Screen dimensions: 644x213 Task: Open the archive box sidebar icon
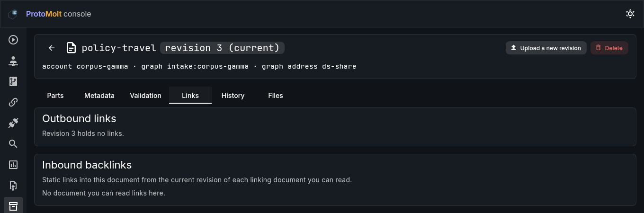coord(13,206)
